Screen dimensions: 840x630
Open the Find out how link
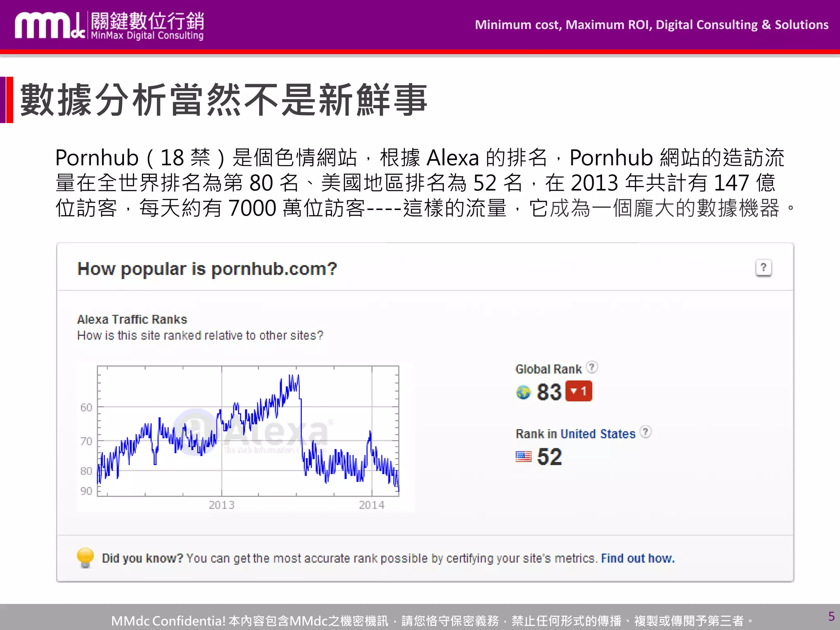(638, 558)
